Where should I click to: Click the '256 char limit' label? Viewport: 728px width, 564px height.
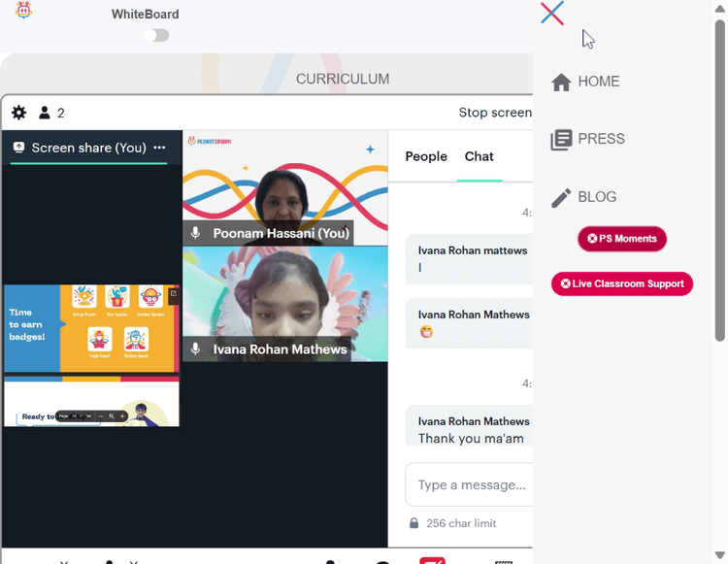pos(461,523)
